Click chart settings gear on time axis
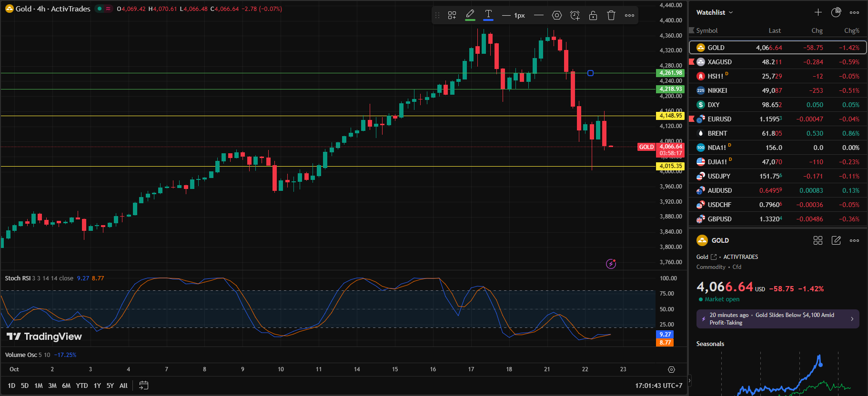868x396 pixels. [x=671, y=369]
